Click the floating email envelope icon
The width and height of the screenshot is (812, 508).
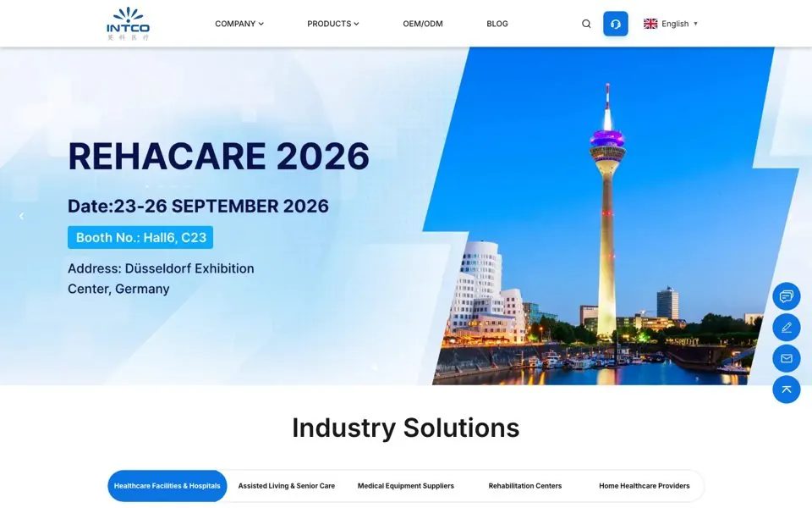pyautogui.click(x=786, y=359)
